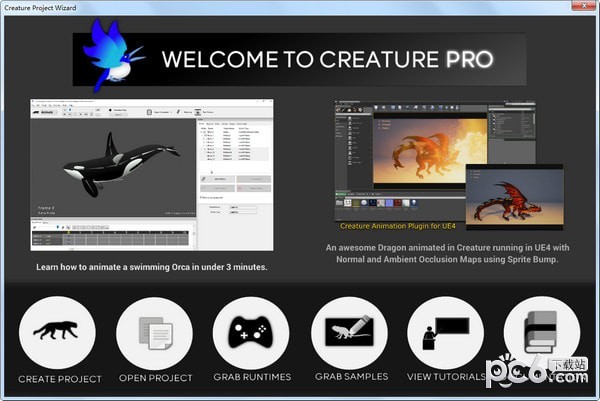Click the Create Project panther icon
600x401 pixels.
pyautogui.click(x=57, y=333)
